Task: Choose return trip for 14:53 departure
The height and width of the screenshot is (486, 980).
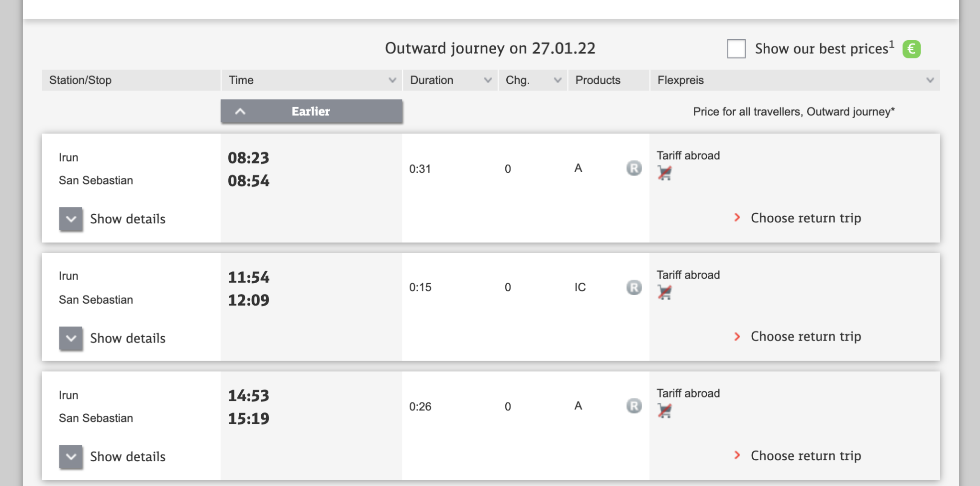Action: click(805, 456)
